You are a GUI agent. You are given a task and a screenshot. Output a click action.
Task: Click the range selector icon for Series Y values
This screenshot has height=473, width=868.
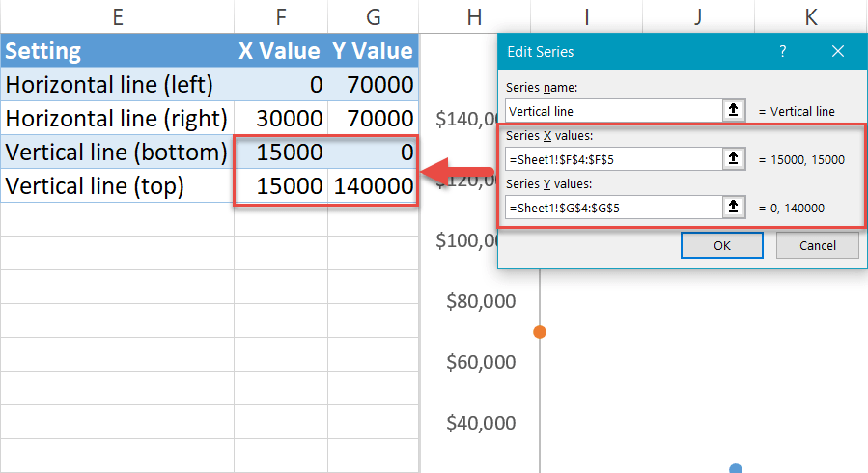(x=734, y=206)
